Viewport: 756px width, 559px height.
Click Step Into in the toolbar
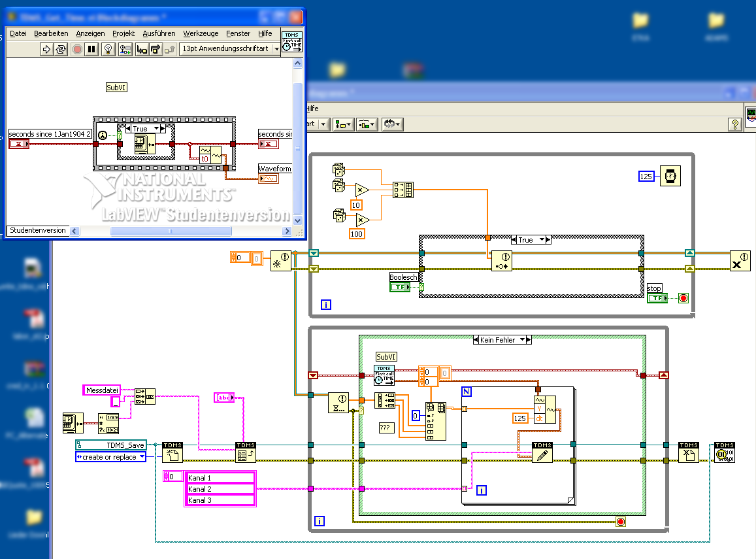pos(142,49)
